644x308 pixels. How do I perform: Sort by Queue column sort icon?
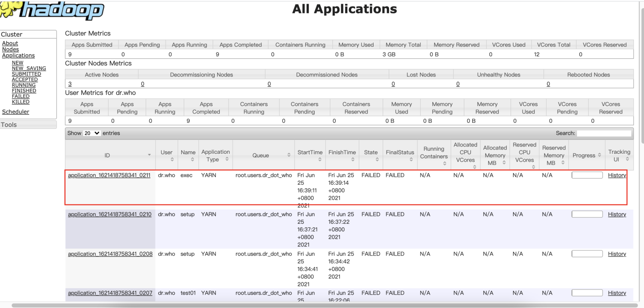click(289, 156)
